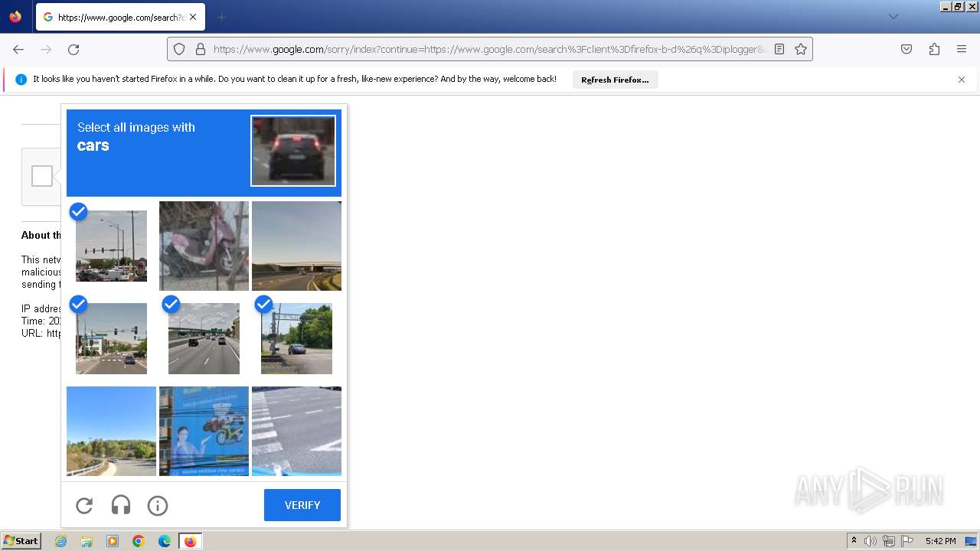980x551 pixels.
Task: Click the site security padlock icon
Action: [201, 49]
